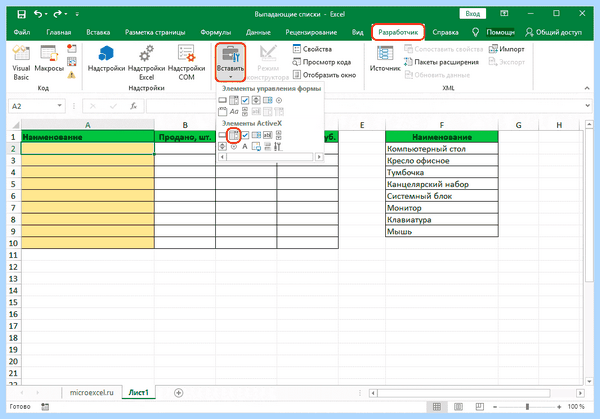Click the zoom out minus button
Viewport: 600px width, 419px height.
495,407
